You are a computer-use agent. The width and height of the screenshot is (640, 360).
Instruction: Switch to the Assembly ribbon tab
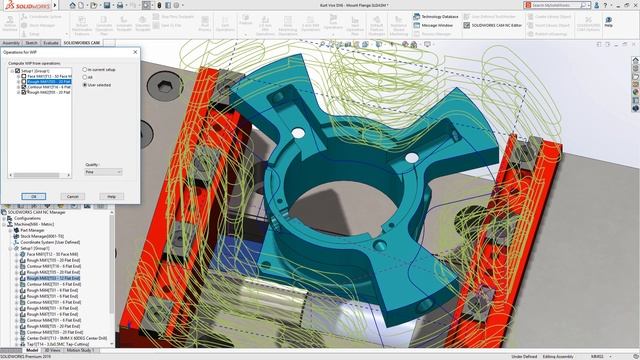11,43
